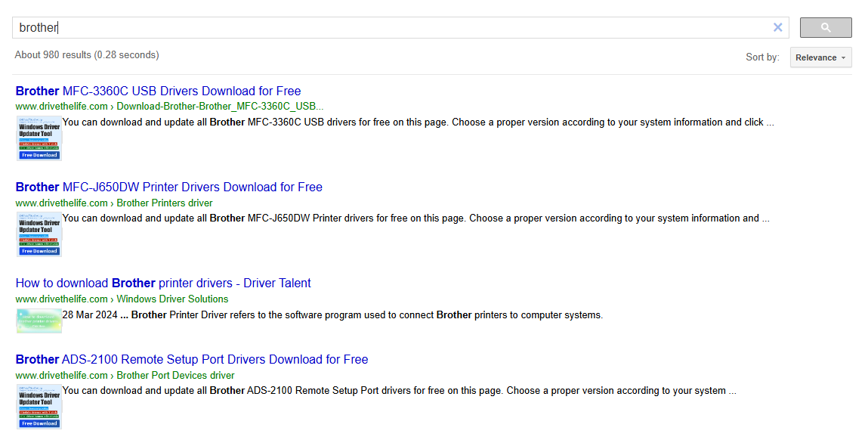The height and width of the screenshot is (443, 868).
Task: Open Brother MFC-J650DW Printer Drivers result
Action: 168,187
